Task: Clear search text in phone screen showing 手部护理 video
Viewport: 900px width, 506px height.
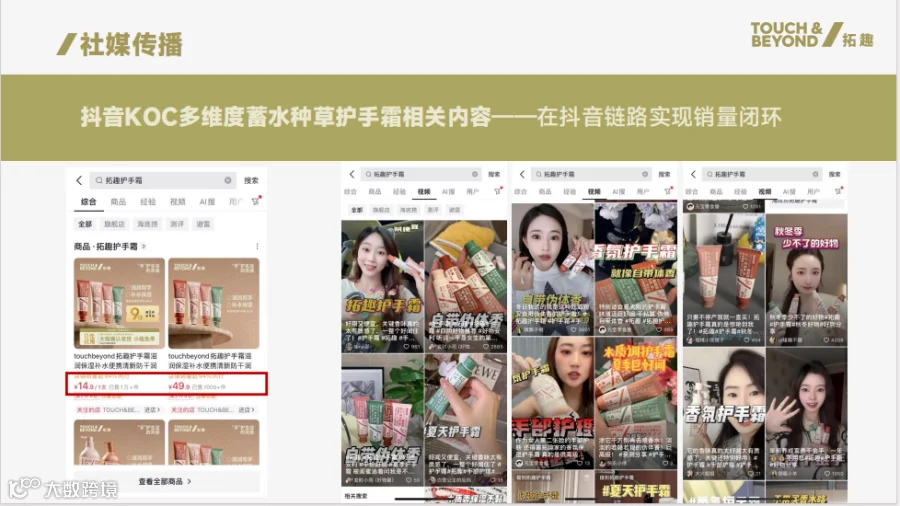Action: pos(645,174)
